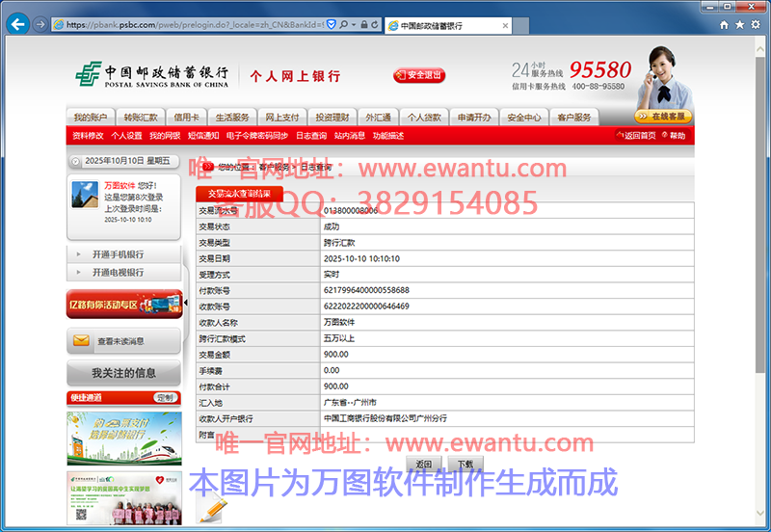771x532 pixels.
Task: Collapse sidebar with the small black arrow
Action: 185,303
